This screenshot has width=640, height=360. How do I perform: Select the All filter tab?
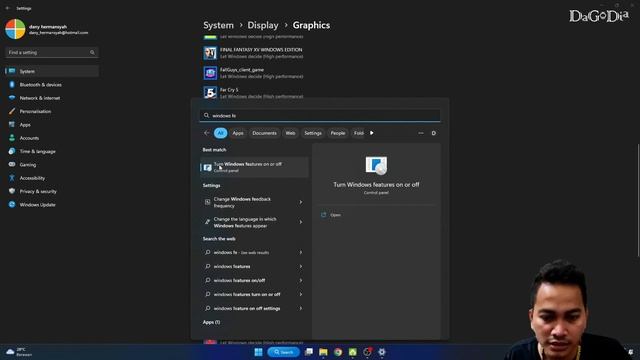[x=220, y=133]
